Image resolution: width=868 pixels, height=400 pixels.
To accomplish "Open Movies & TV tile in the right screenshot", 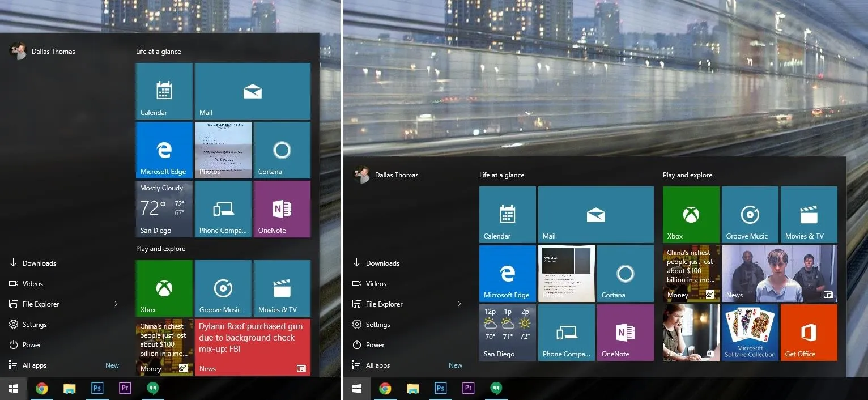I will (809, 215).
